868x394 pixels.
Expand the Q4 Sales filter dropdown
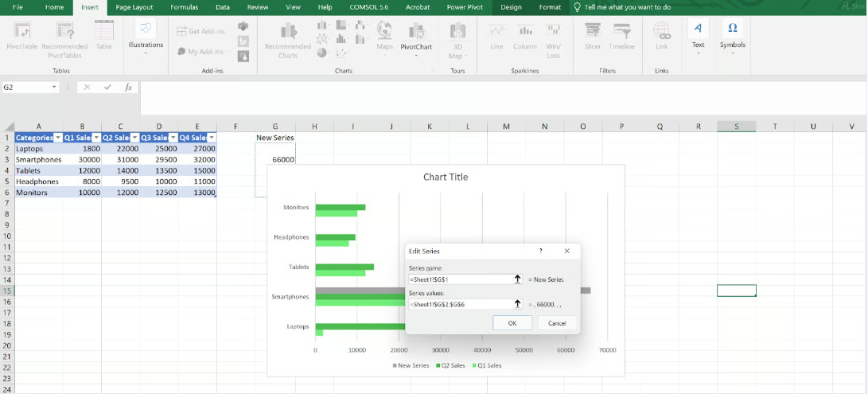(x=211, y=138)
